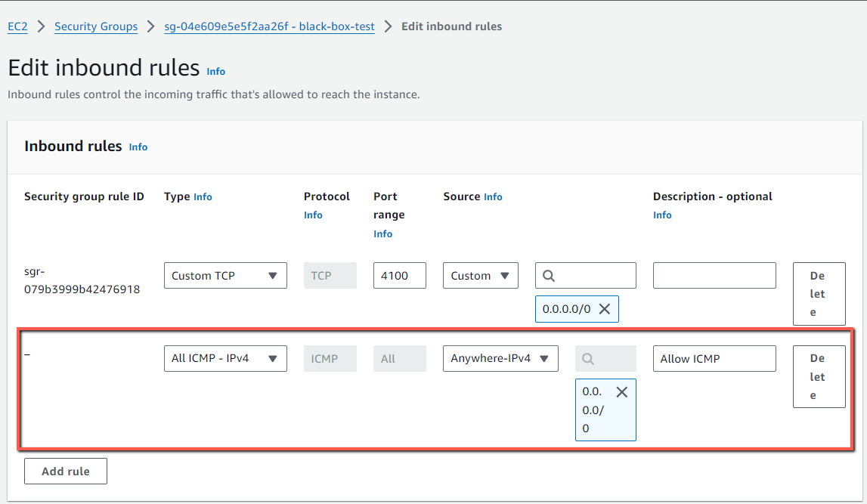The image size is (867, 504).
Task: Open the Custom source dropdown for the TCP rule
Action: point(480,275)
